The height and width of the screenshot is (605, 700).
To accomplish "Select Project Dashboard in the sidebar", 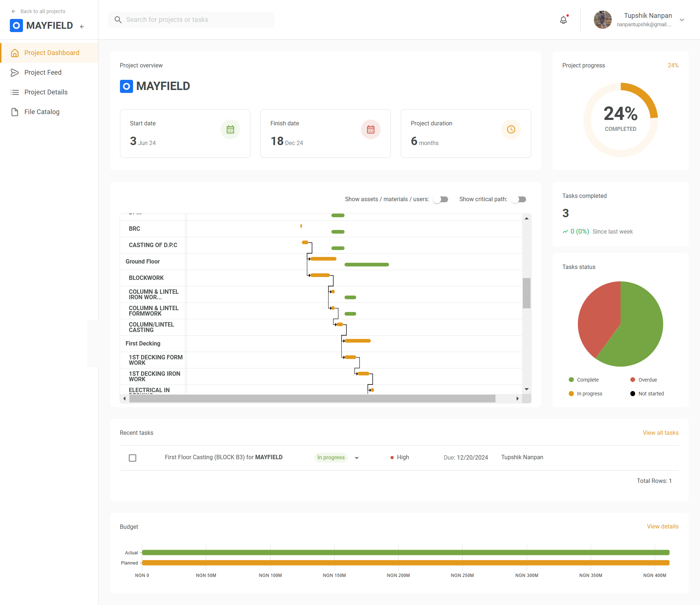I will (x=52, y=53).
